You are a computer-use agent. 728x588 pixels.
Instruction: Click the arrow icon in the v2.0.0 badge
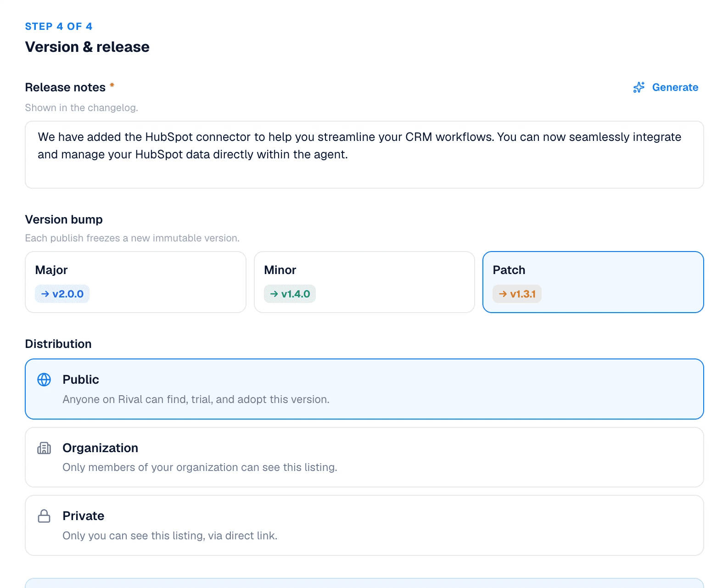point(45,294)
